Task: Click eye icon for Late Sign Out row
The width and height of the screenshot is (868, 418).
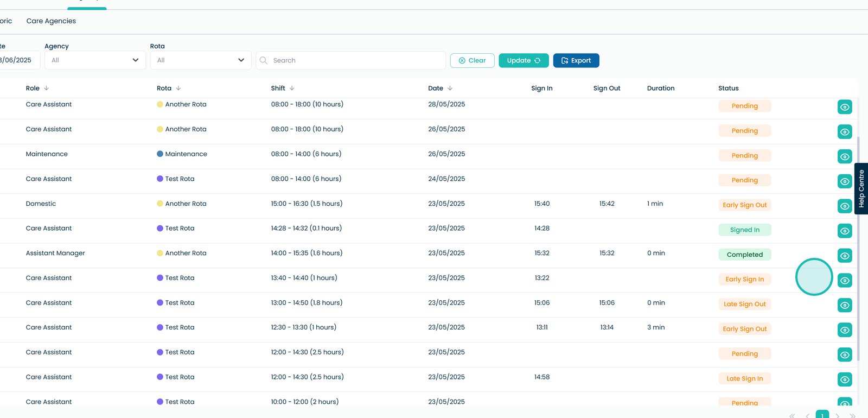Action: 844,305
